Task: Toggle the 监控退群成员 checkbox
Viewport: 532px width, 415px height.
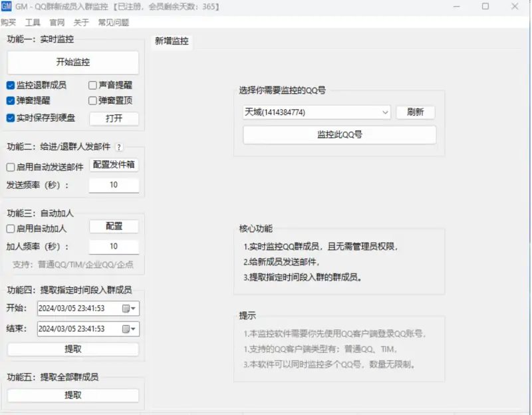Action: point(11,85)
